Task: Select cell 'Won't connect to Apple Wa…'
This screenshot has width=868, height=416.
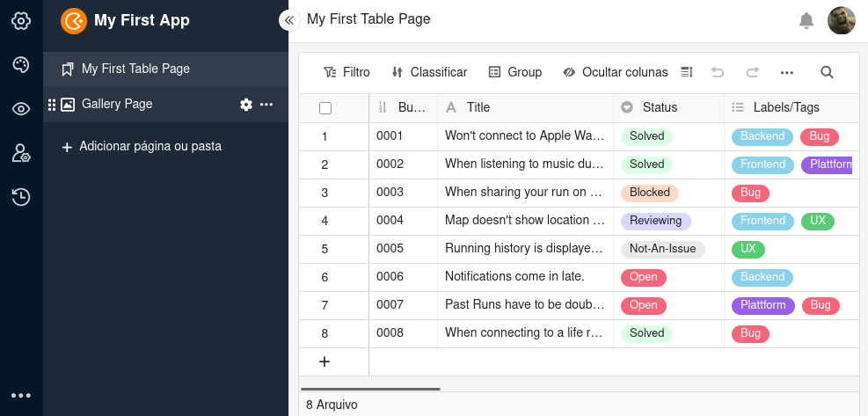Action: click(x=525, y=135)
